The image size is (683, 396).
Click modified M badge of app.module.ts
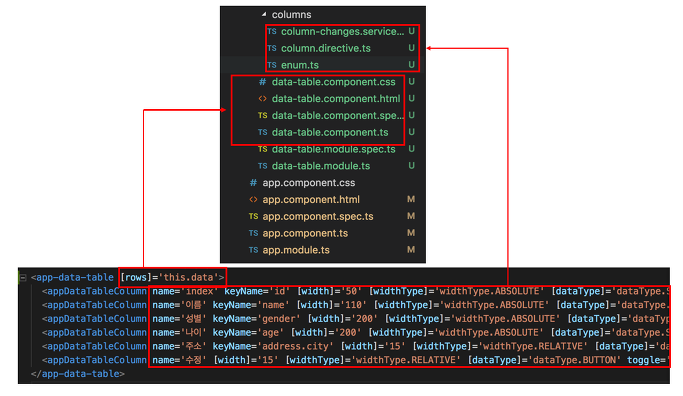click(x=411, y=250)
